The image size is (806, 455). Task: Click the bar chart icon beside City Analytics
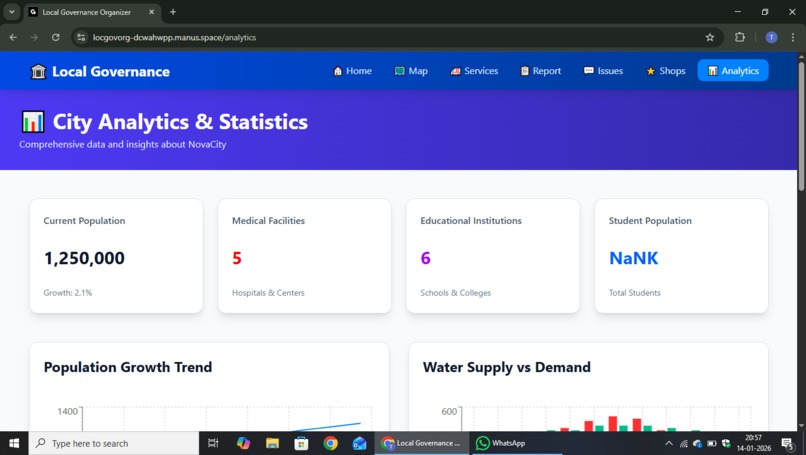point(33,122)
